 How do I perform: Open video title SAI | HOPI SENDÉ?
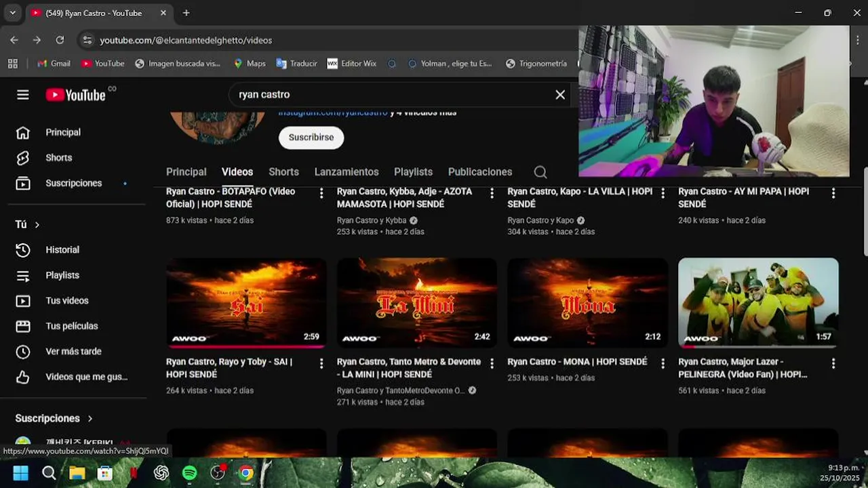229,368
